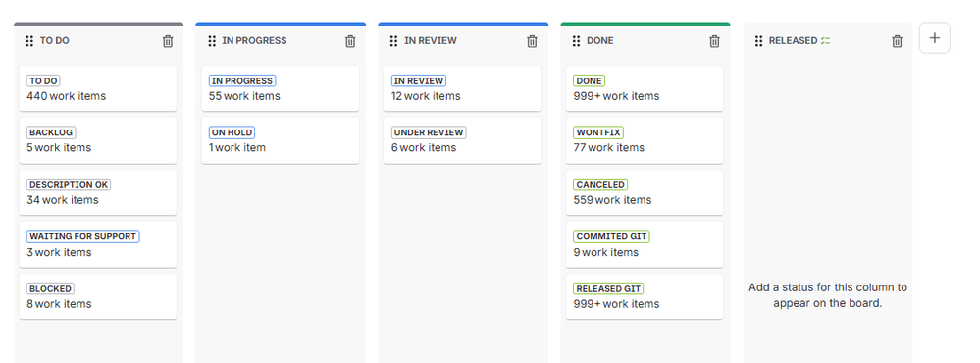The image size is (980, 363).
Task: Select the ON HOLD status card
Action: tap(280, 140)
